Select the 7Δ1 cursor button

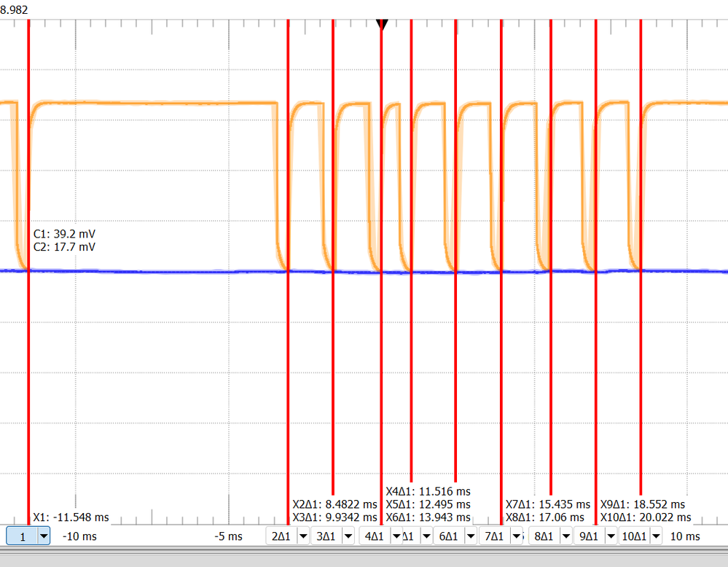(x=495, y=536)
